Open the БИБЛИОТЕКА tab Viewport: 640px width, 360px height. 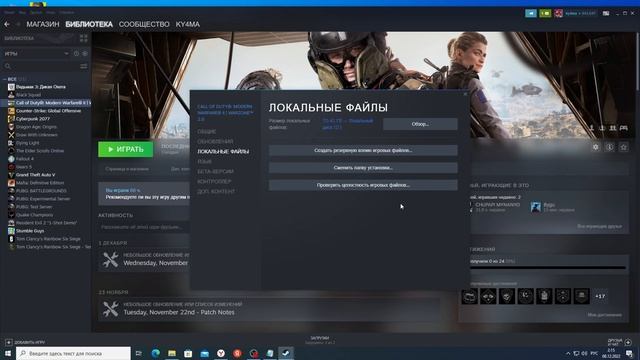tap(89, 24)
